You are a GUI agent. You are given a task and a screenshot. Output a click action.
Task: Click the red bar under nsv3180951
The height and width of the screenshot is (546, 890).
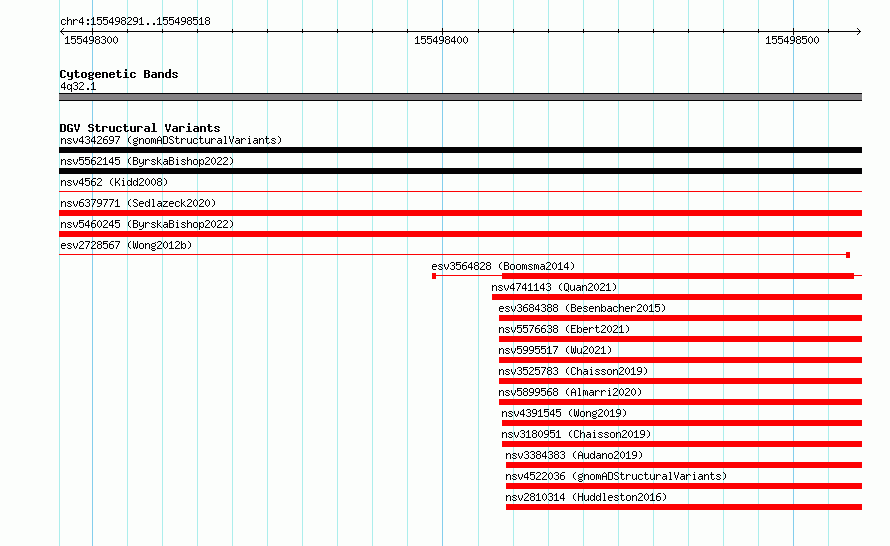[682, 444]
